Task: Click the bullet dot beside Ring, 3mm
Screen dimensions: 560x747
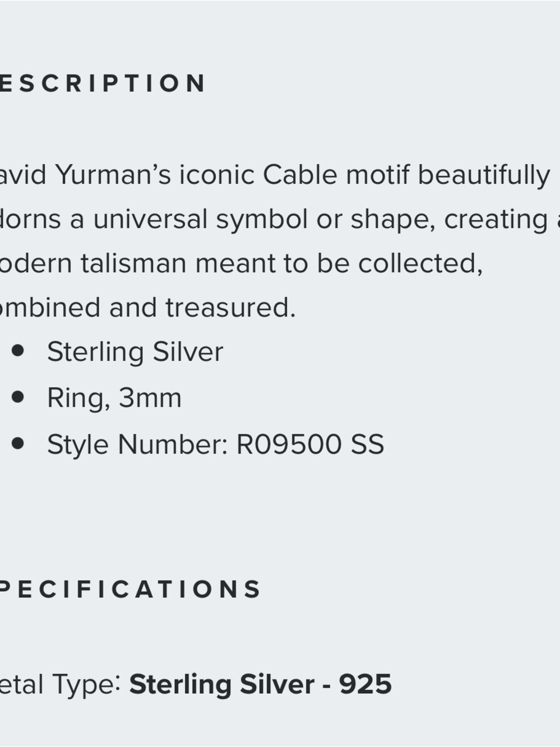Action: click(x=18, y=397)
